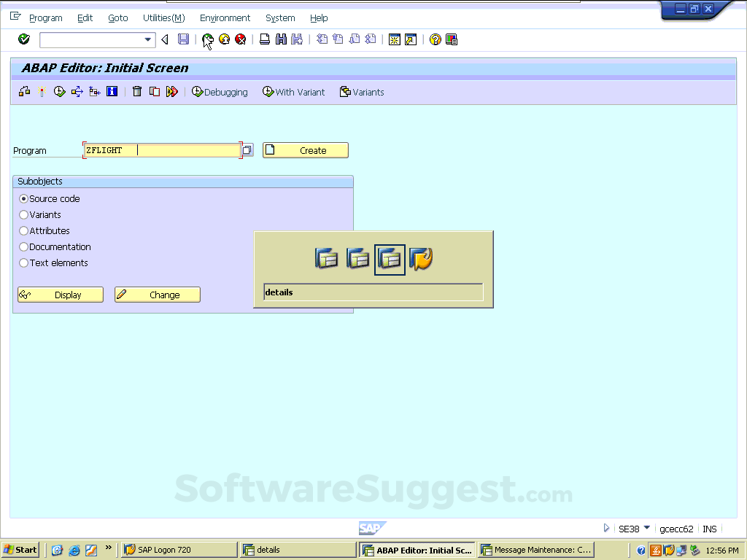Click the With Variant button
This screenshot has width=747, height=560.
point(293,92)
